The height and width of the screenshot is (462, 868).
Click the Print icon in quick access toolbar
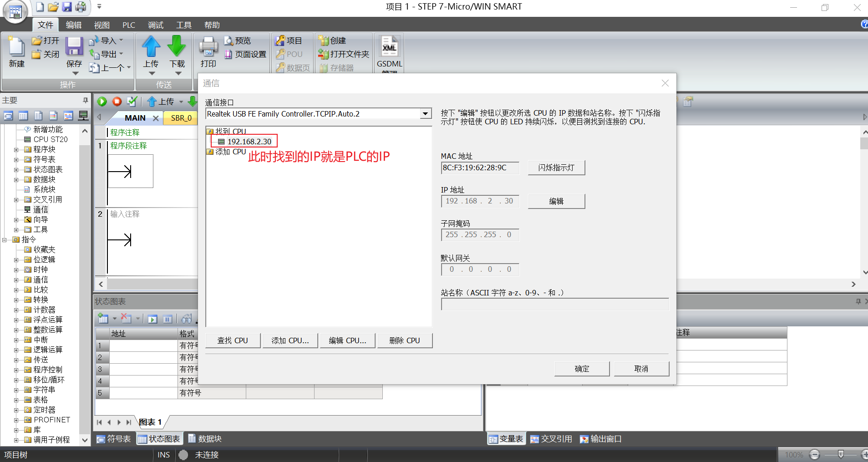coord(81,7)
